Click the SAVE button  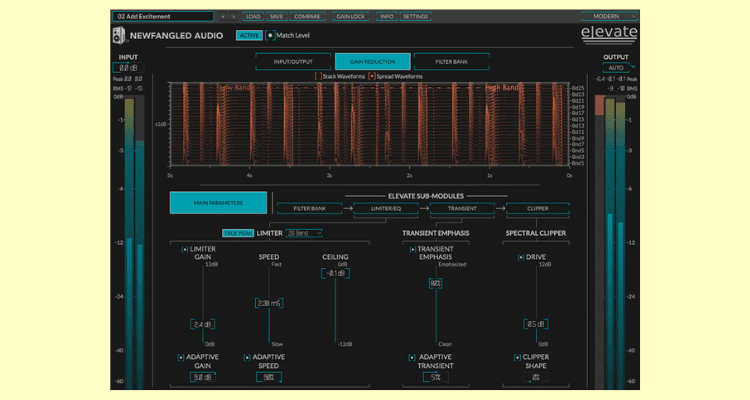276,16
